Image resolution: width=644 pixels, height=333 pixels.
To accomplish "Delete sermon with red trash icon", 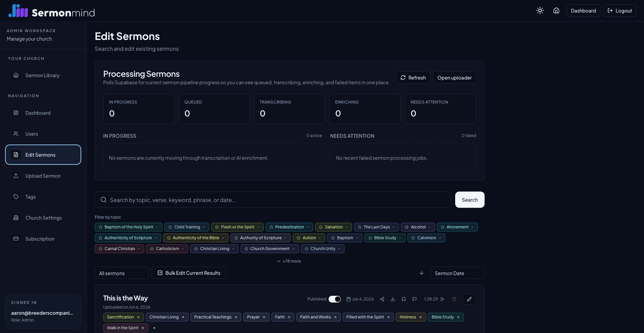I will [454, 299].
